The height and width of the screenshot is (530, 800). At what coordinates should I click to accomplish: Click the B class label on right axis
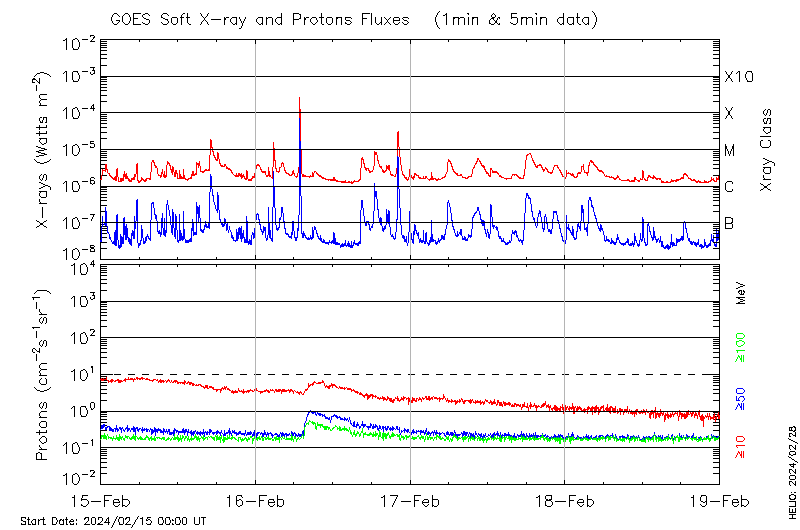pos(729,223)
